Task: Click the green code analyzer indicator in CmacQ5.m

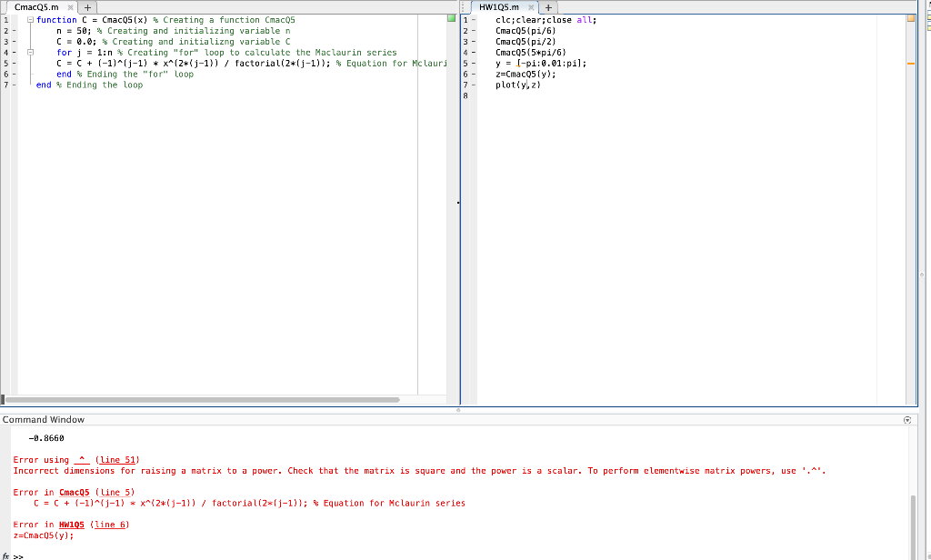Action: (x=449, y=18)
